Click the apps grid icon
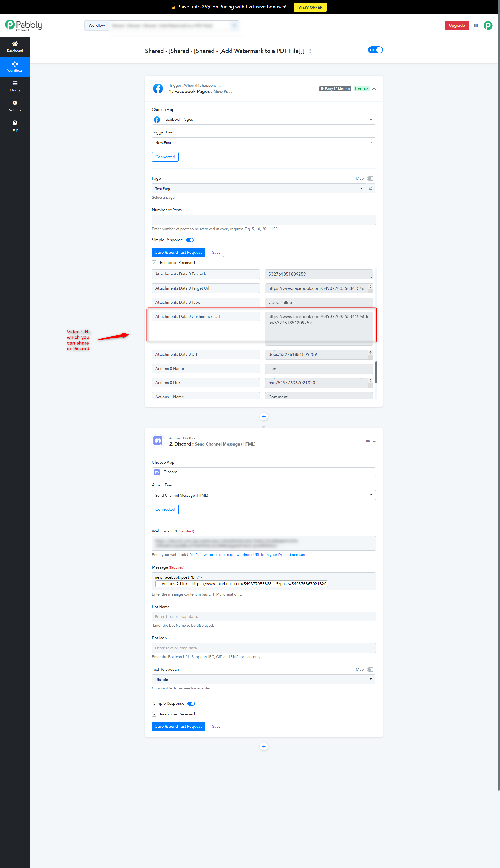 [476, 25]
